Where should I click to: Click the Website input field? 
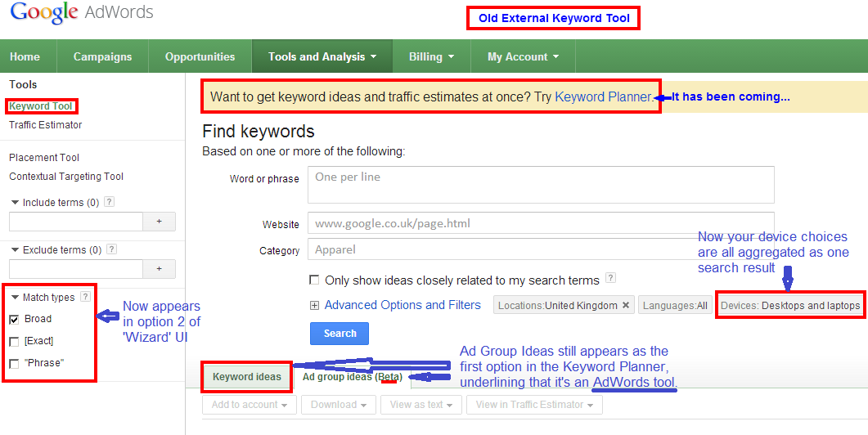[x=541, y=223]
